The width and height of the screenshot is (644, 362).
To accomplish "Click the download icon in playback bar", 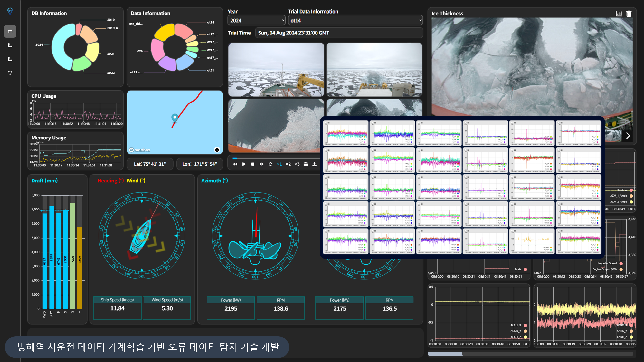I will pyautogui.click(x=314, y=164).
